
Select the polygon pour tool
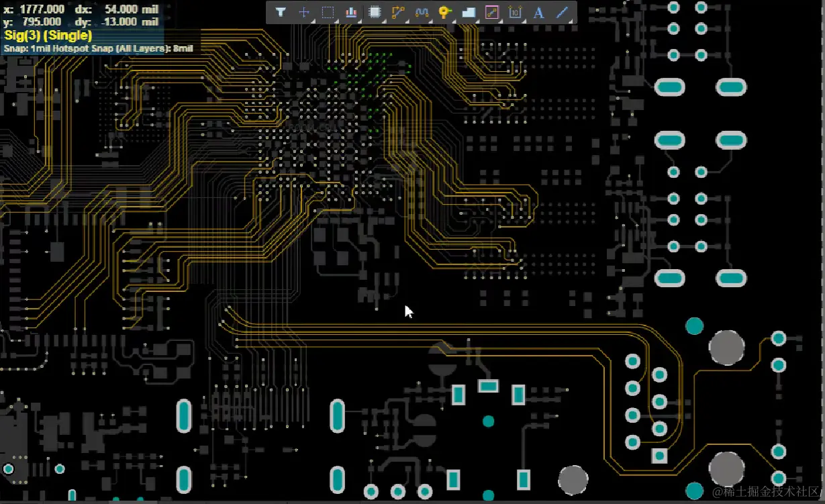click(x=469, y=12)
